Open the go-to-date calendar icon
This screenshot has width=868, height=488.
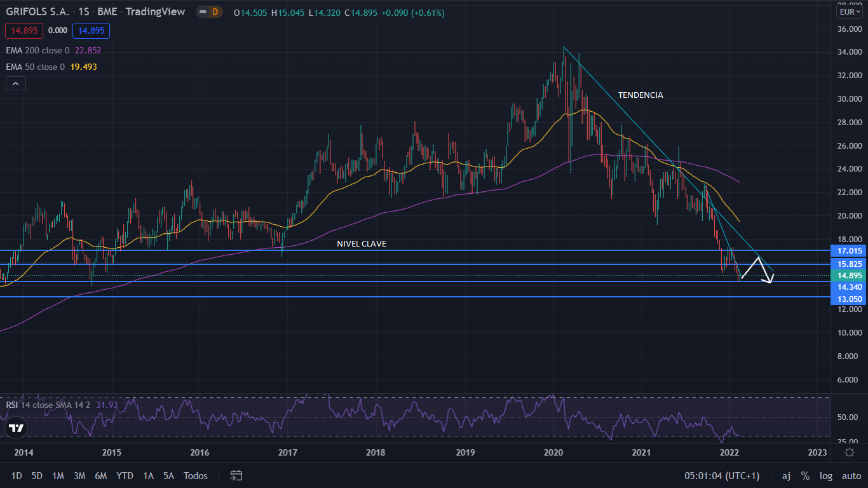tap(236, 475)
